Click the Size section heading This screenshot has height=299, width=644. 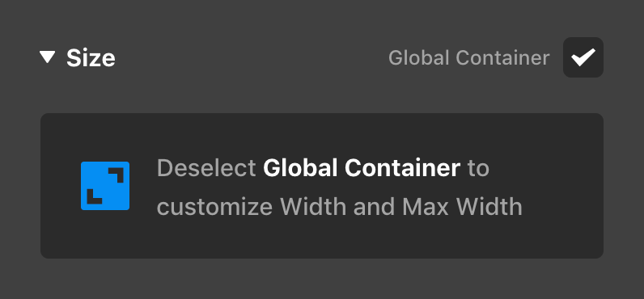tap(91, 58)
